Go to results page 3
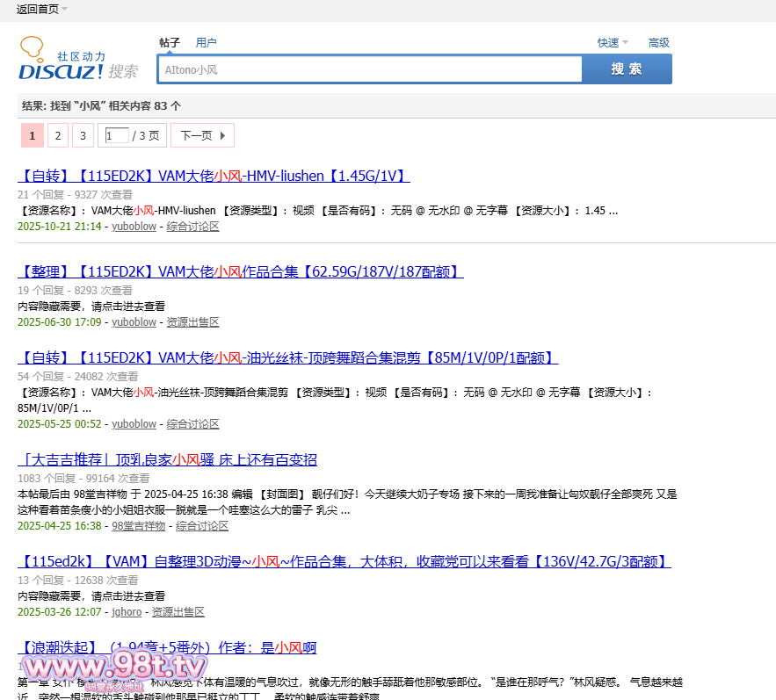776x700 pixels. [x=83, y=135]
